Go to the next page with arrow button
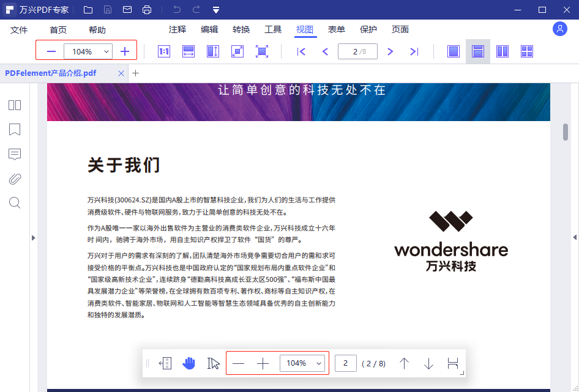This screenshot has width=579, height=392. coord(390,51)
